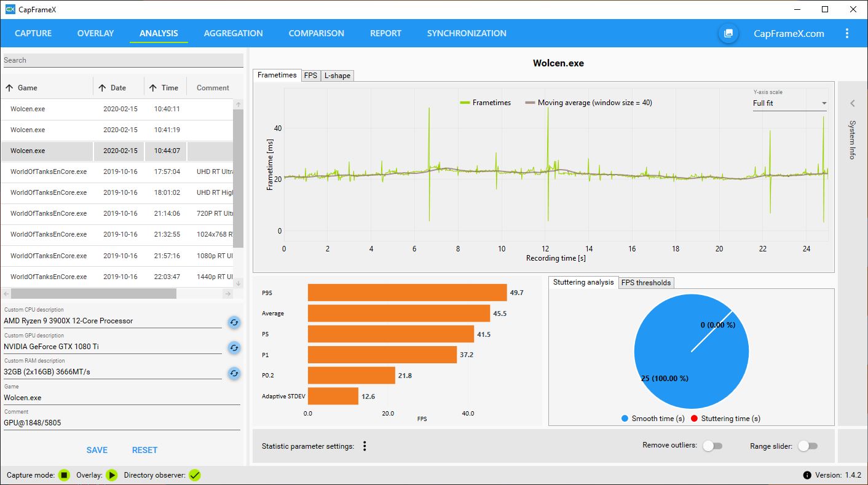The image size is (868, 485).
Task: Click the vertical scrollbar of the record list
Action: (239, 178)
